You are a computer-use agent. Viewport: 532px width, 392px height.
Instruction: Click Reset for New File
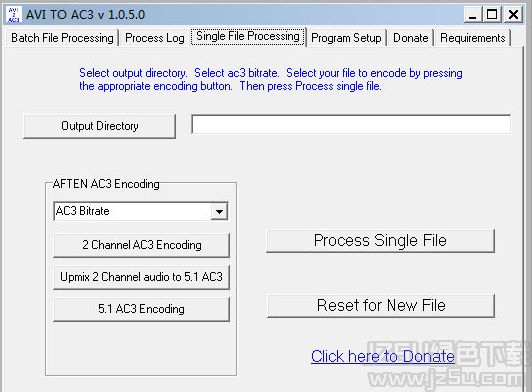381,306
